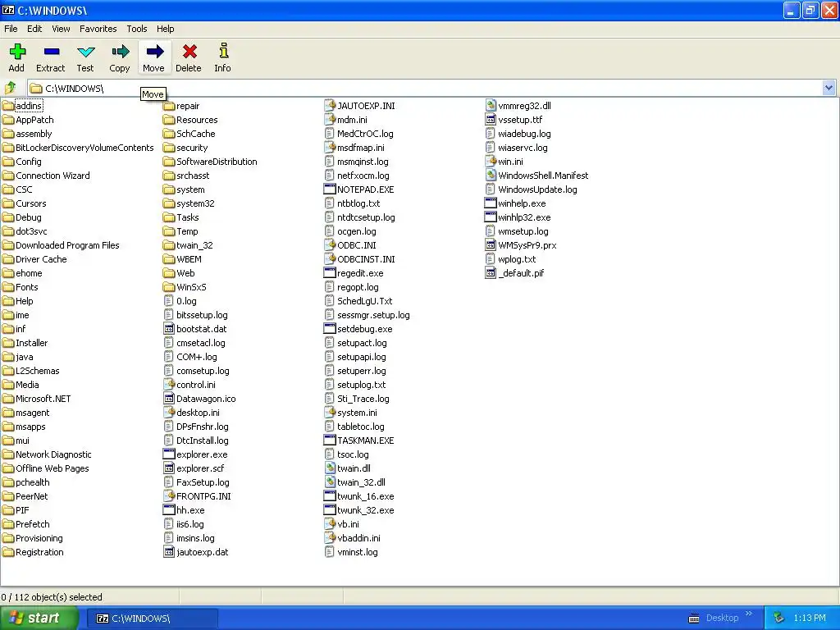Open the address path dropdown

tap(829, 87)
